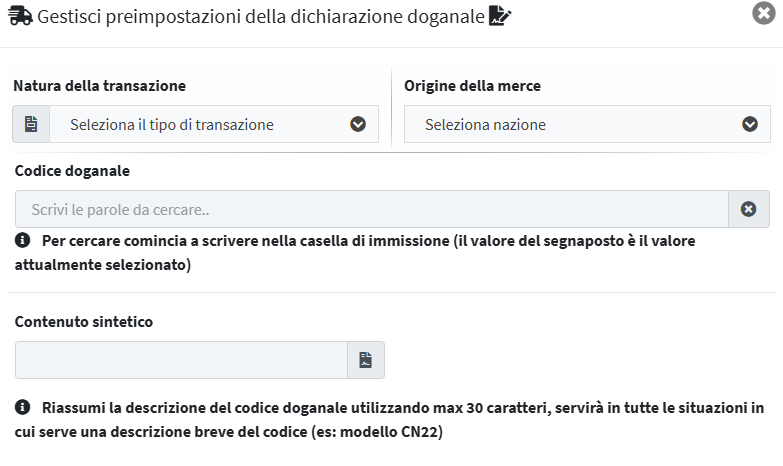The width and height of the screenshot is (783, 466).
Task: Open the 'Seleziona nazione' country dropdown
Action: 587,124
